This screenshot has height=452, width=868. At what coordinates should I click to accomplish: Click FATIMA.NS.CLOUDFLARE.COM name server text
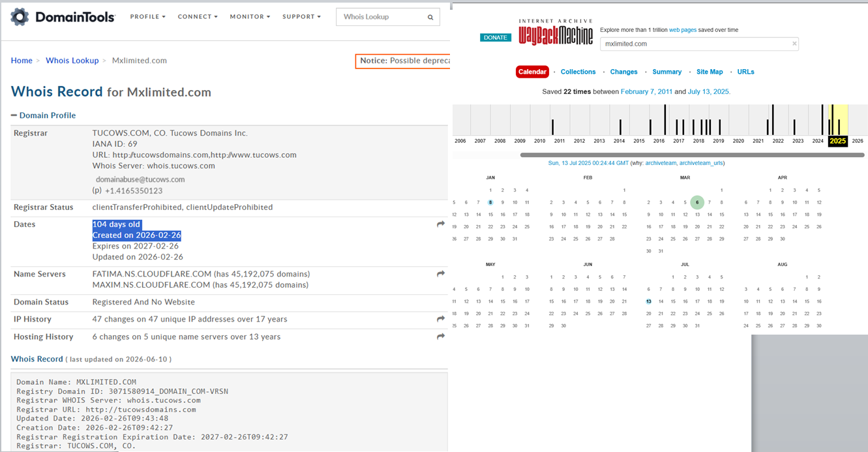click(x=152, y=274)
